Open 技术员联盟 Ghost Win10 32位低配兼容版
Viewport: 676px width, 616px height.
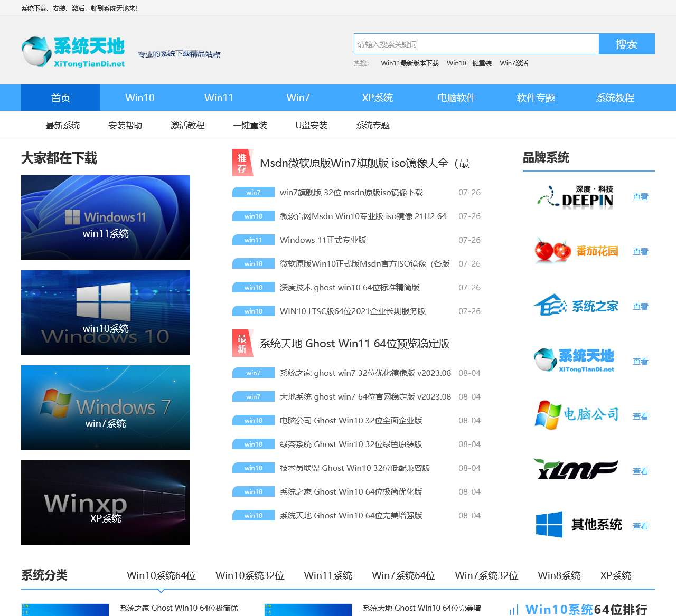tap(355, 468)
